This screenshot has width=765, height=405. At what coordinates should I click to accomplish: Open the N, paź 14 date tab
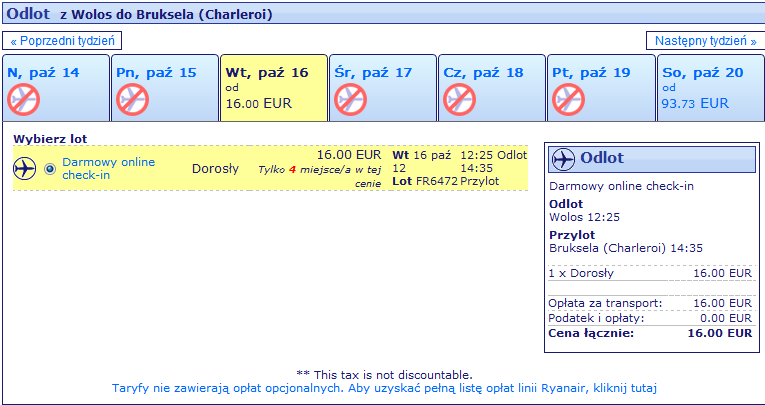[x=56, y=88]
